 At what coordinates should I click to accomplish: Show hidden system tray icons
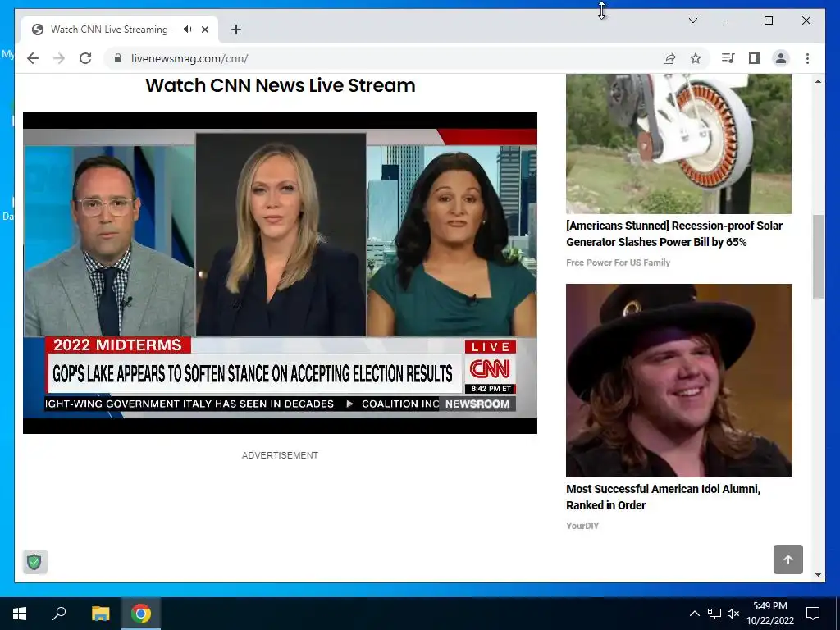[694, 614]
